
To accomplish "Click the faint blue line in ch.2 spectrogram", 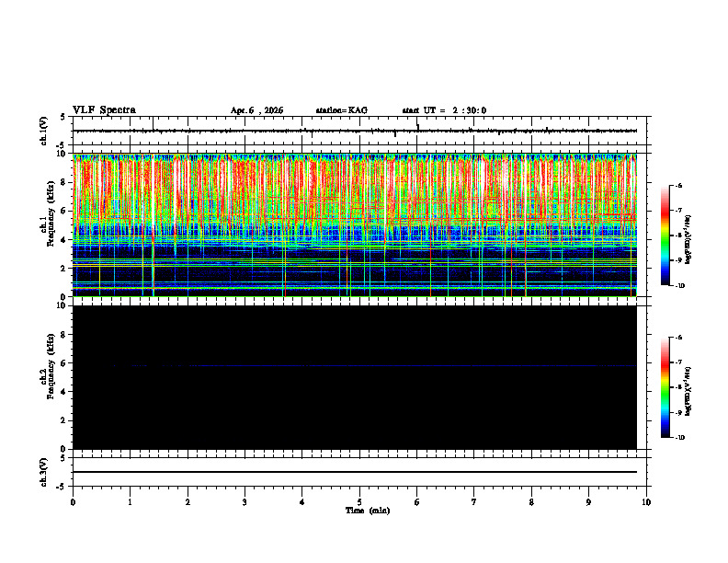I will point(355,366).
